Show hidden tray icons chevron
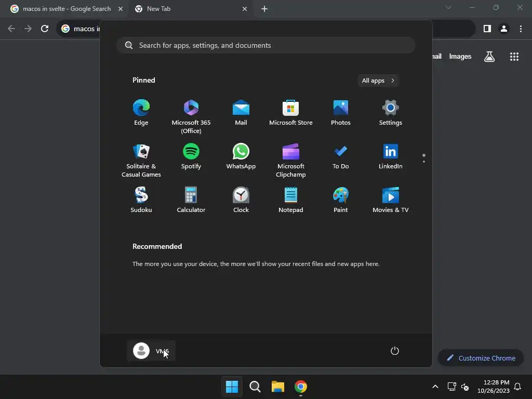The width and height of the screenshot is (532, 399). pyautogui.click(x=435, y=387)
